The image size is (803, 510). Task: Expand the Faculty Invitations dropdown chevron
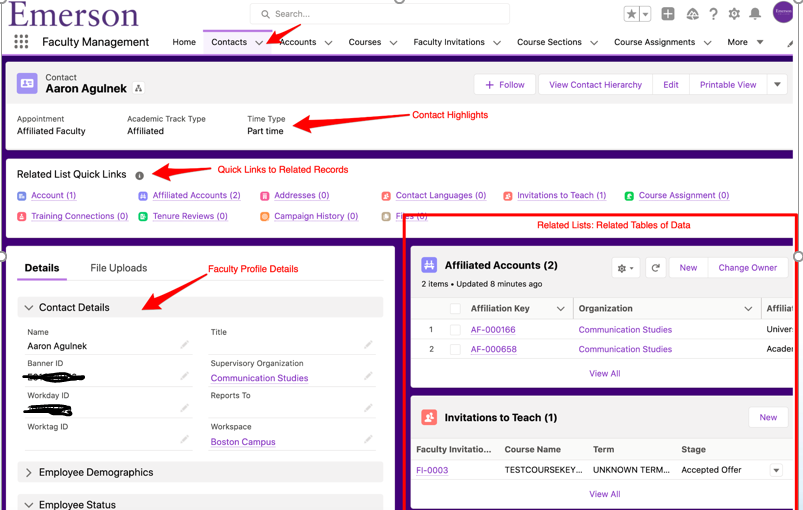[497, 42]
